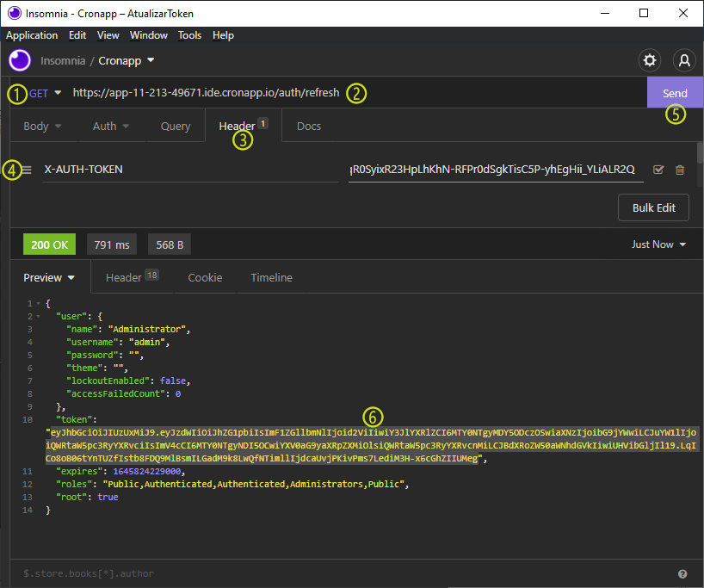The height and width of the screenshot is (588, 704).
Task: Open the GET method dropdown
Action: click(x=45, y=93)
